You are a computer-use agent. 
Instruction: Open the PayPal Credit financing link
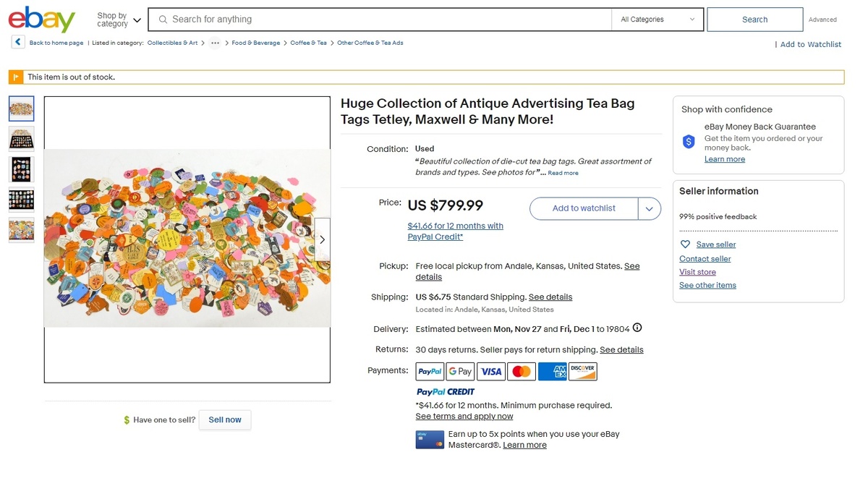point(455,231)
